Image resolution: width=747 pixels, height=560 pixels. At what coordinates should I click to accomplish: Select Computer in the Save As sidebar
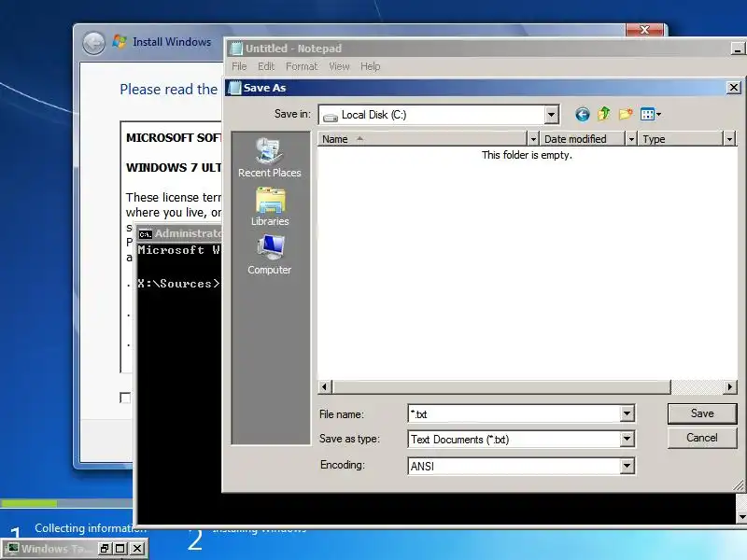(x=270, y=256)
